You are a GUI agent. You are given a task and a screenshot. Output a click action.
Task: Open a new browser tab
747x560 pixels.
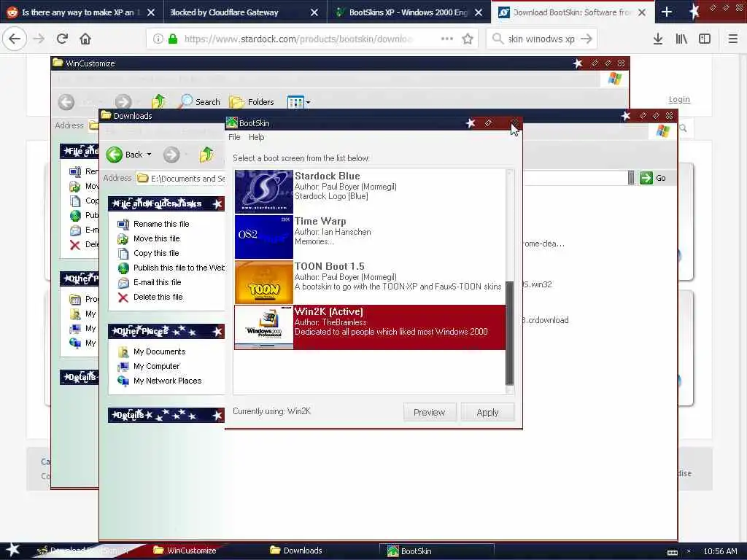[x=667, y=12]
